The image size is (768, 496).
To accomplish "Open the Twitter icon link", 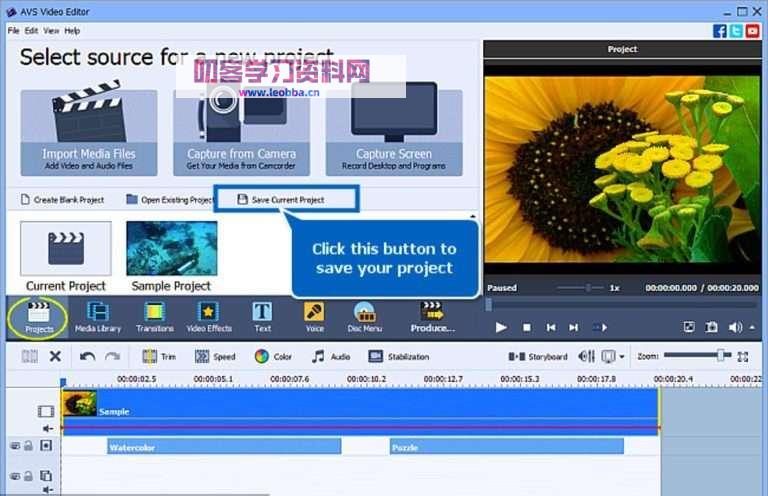I will click(736, 31).
